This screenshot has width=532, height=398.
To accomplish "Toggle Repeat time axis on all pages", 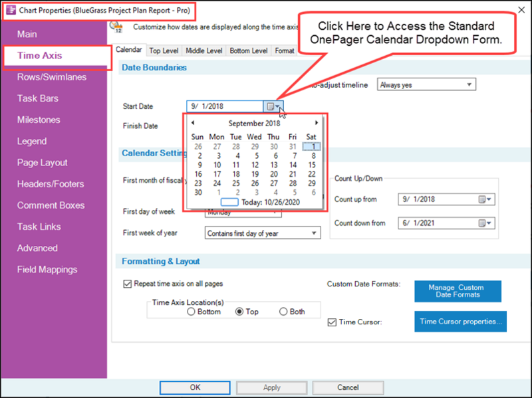I will click(127, 284).
